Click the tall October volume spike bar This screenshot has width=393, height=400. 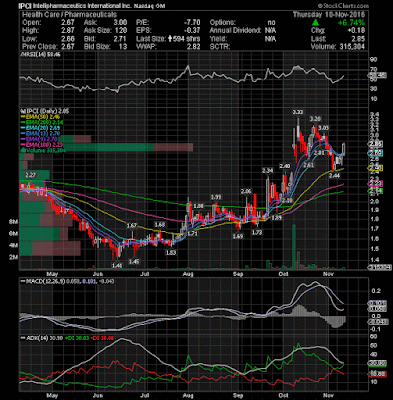click(x=294, y=247)
